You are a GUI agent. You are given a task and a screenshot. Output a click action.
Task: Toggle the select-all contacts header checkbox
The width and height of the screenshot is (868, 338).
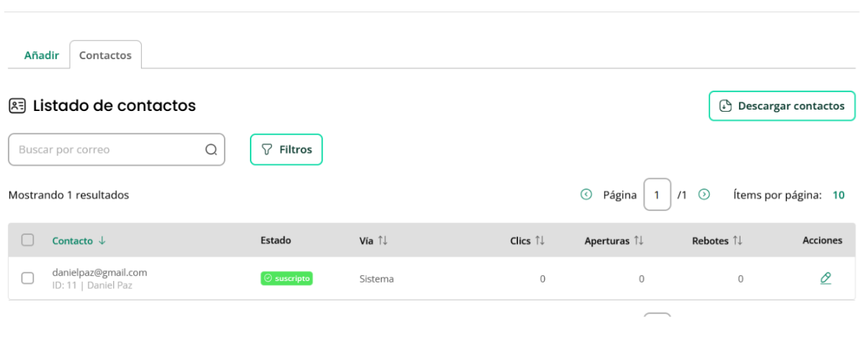click(x=28, y=241)
